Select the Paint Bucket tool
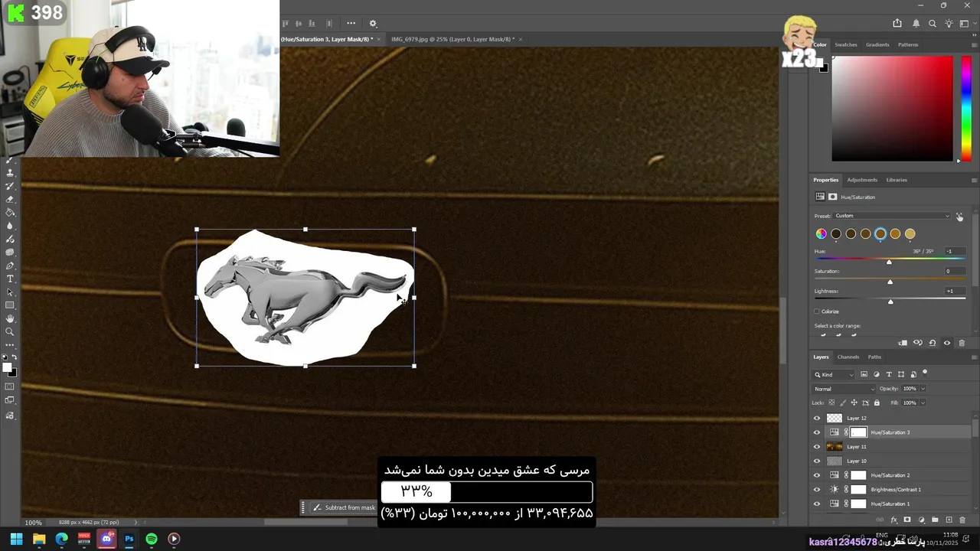 click(10, 213)
